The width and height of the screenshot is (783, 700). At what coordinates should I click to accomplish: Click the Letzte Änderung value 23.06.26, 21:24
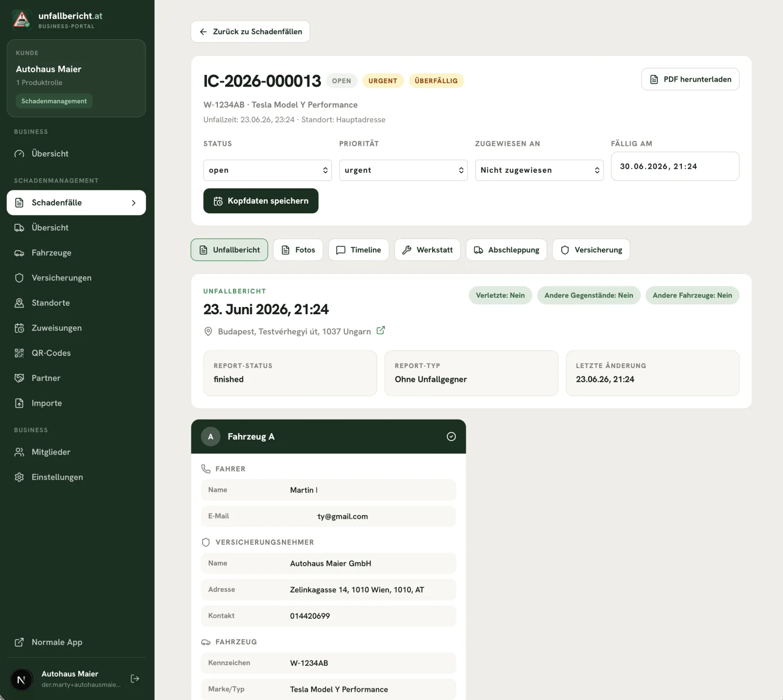tap(605, 379)
